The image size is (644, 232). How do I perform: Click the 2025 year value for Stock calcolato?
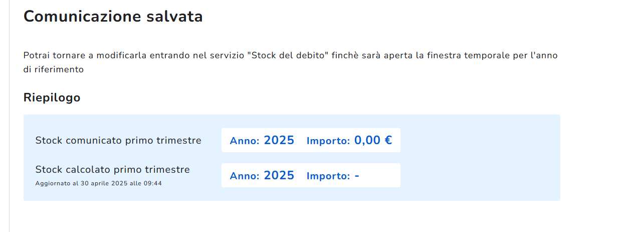coord(279,175)
